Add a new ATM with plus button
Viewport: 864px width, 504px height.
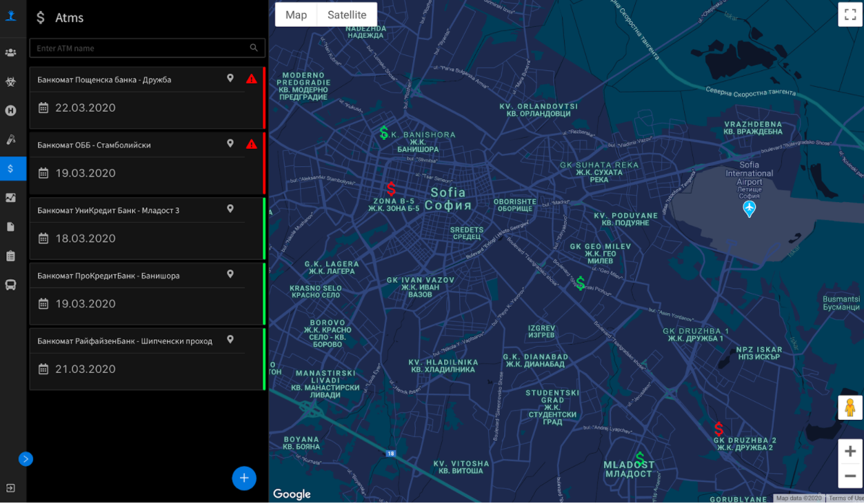coord(244,478)
